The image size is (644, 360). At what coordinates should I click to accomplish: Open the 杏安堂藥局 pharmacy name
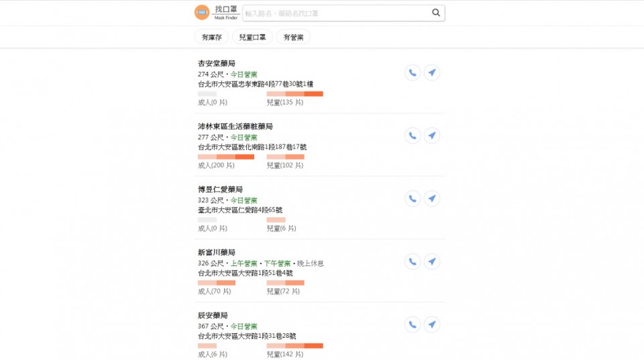[216, 63]
